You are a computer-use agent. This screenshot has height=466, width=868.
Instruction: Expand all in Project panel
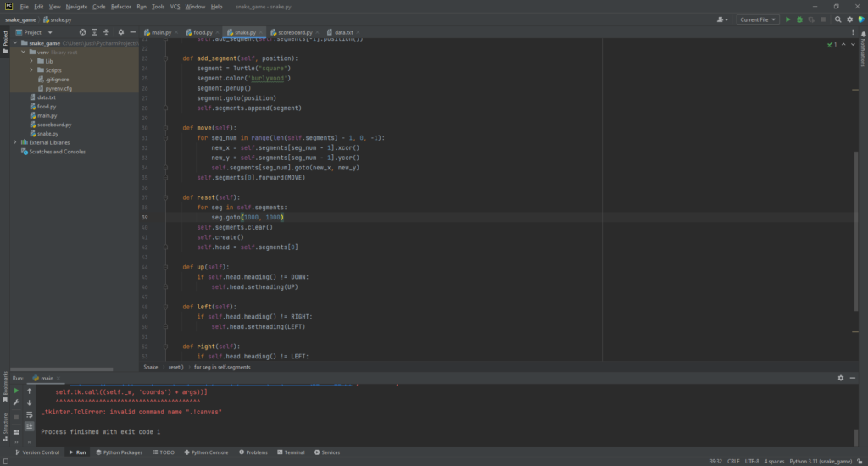coord(94,32)
